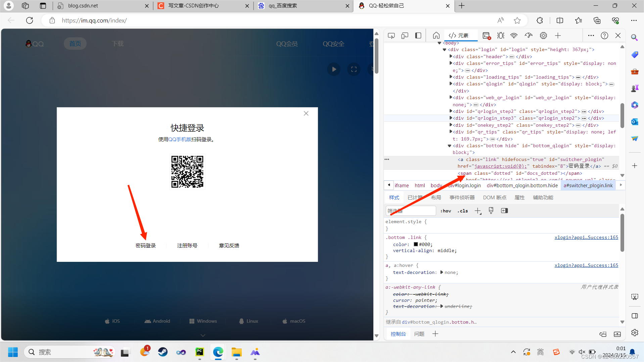Open the 属性 properties tab
The width and height of the screenshot is (644, 362).
[x=519, y=198]
